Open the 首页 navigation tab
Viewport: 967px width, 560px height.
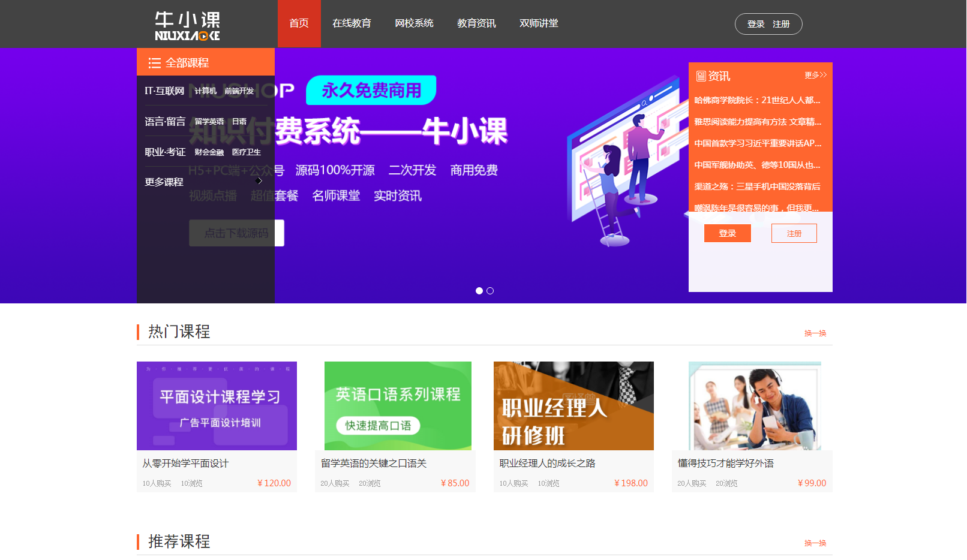click(x=299, y=23)
